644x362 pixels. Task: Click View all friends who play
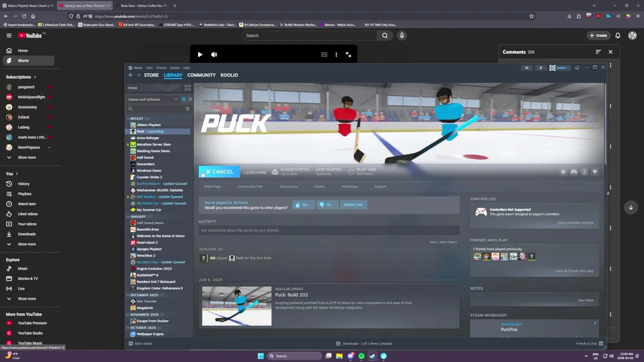pyautogui.click(x=574, y=271)
